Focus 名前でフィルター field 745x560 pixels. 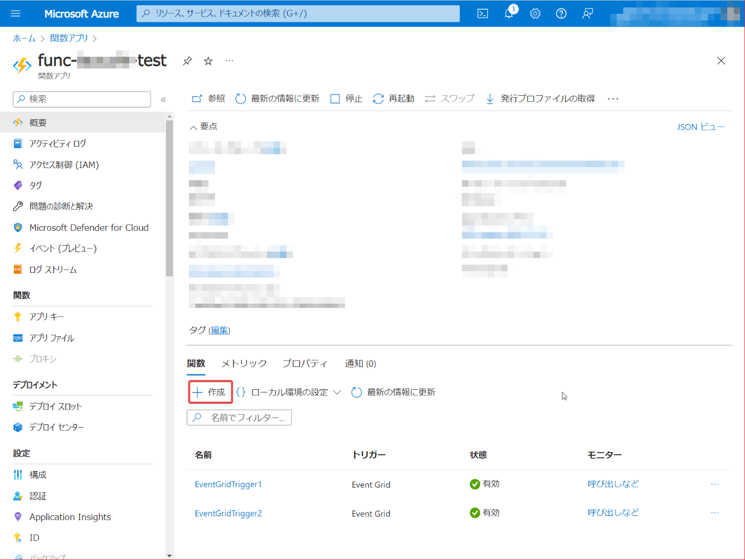239,417
